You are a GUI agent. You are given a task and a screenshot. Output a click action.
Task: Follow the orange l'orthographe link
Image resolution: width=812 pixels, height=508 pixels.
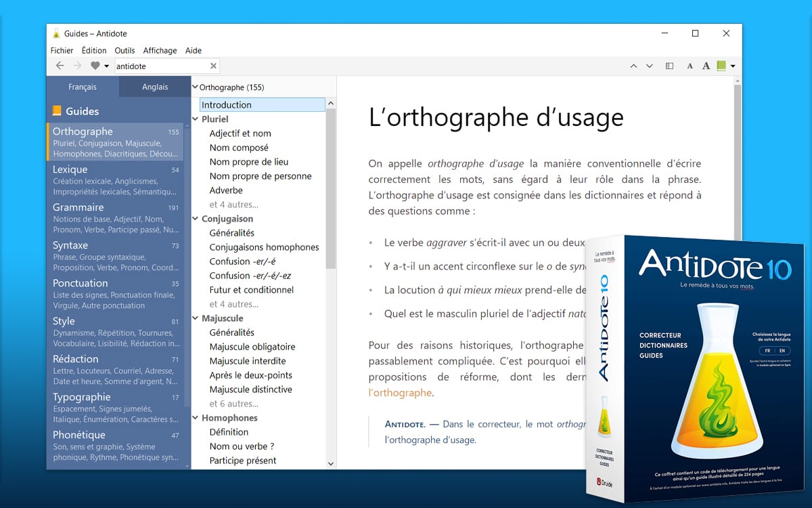(x=400, y=392)
